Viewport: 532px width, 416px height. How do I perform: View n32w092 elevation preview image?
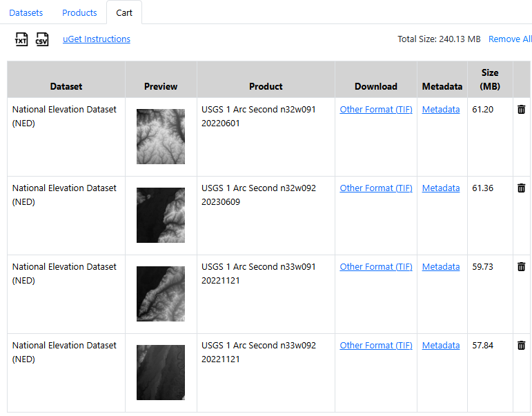pos(161,215)
